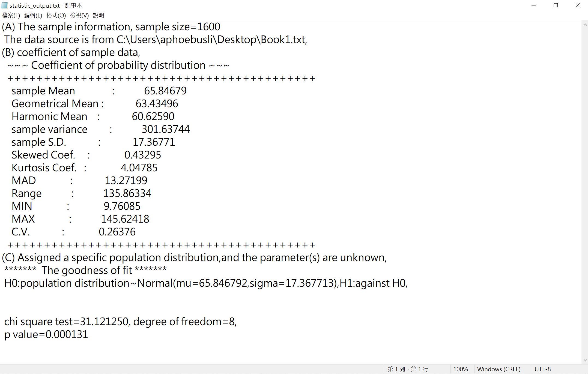Open the 格式(O) format menu
The height and width of the screenshot is (374, 588).
[56, 16]
